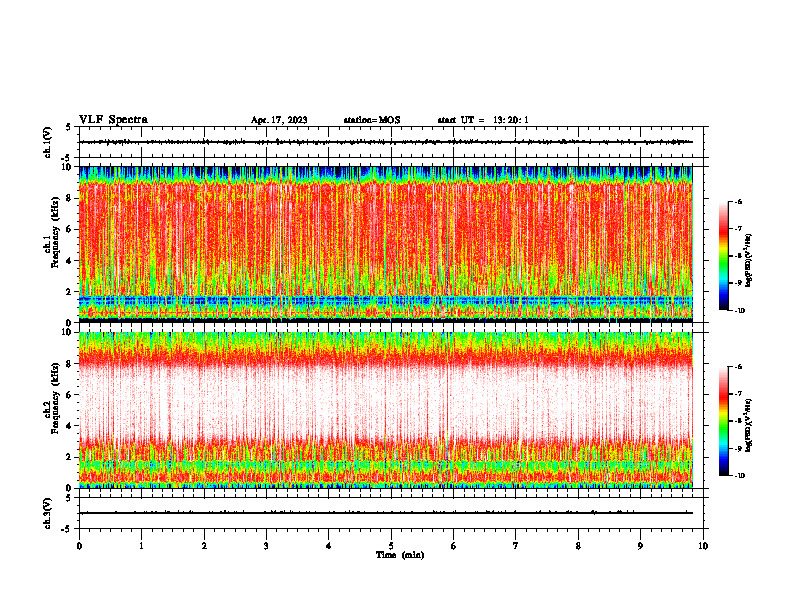Click the "5" tick on ch.1(V) axis

(68, 127)
